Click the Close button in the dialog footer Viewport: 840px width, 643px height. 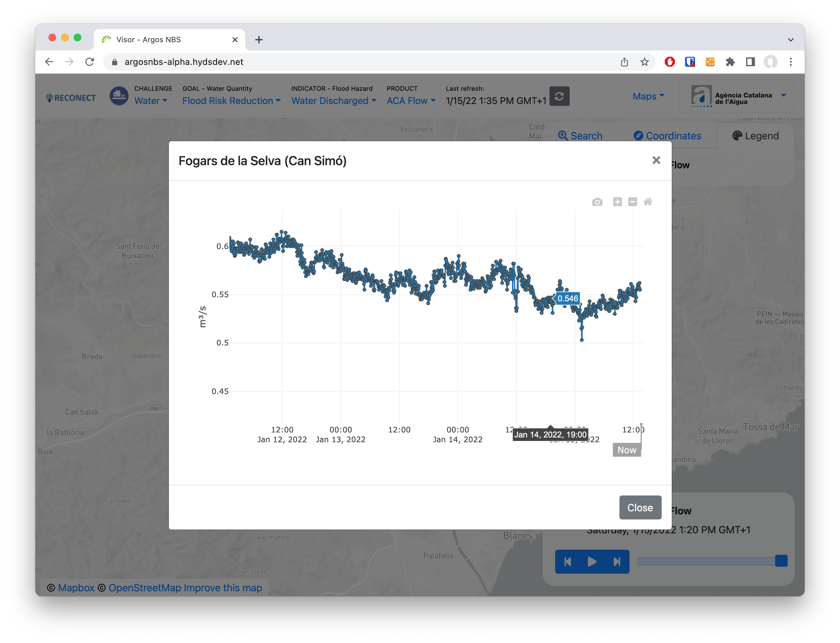[x=640, y=507]
